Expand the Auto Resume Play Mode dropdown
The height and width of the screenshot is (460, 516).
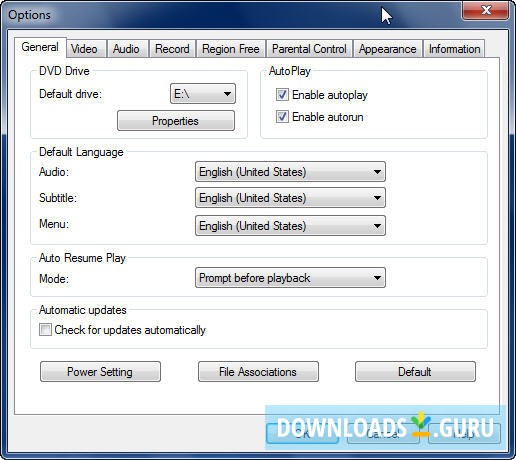[x=290, y=278]
